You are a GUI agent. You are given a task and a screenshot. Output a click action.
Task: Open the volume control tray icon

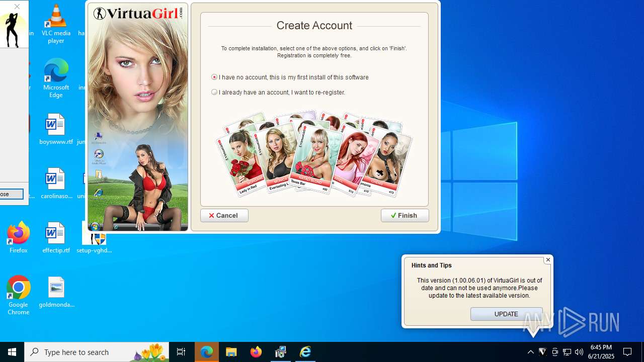coord(579,352)
